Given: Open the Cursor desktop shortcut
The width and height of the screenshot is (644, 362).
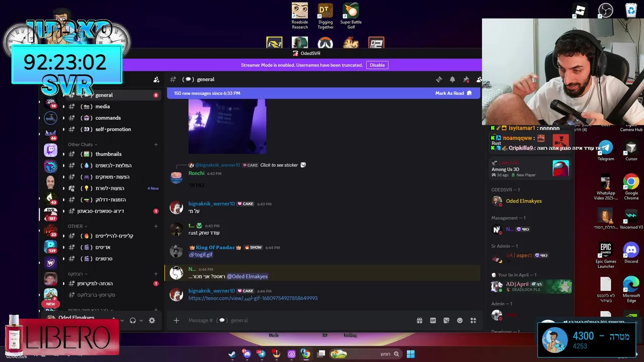Looking at the screenshot, I should 631,150.
